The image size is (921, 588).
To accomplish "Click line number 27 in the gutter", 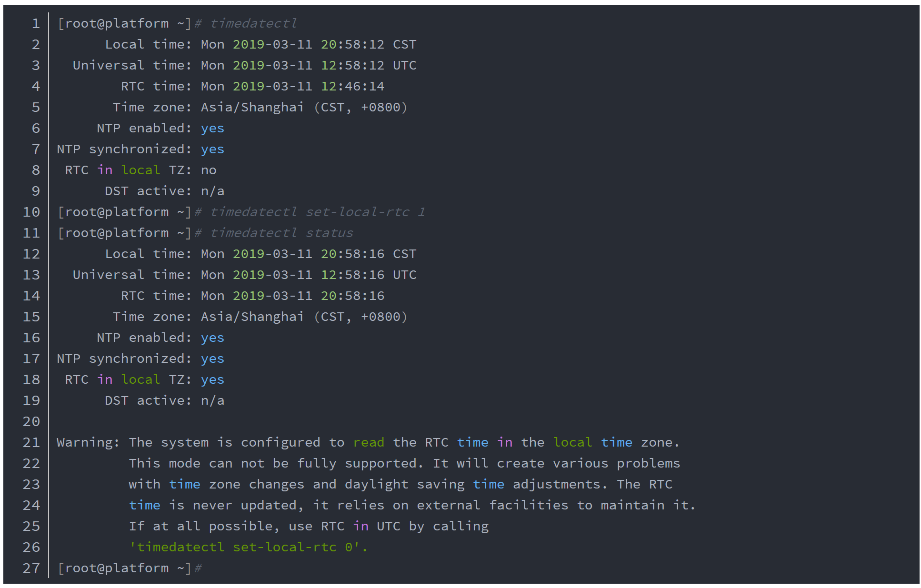I will click(x=31, y=568).
